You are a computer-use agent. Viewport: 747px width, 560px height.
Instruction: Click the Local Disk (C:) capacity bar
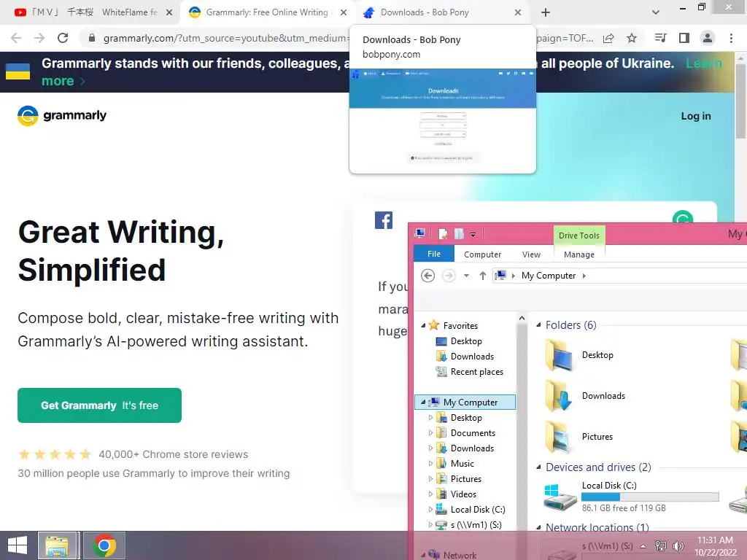pos(650,497)
